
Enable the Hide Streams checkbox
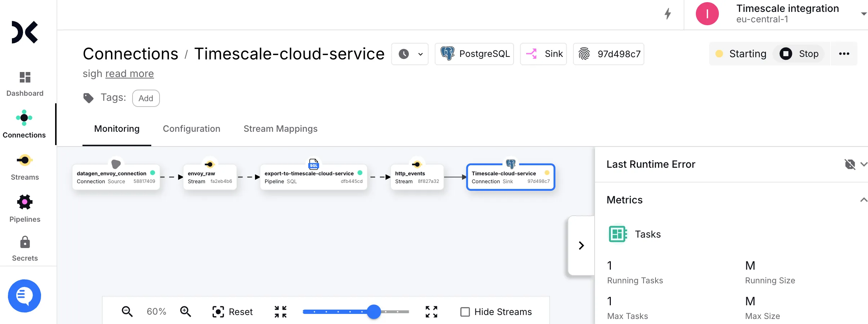tap(465, 312)
